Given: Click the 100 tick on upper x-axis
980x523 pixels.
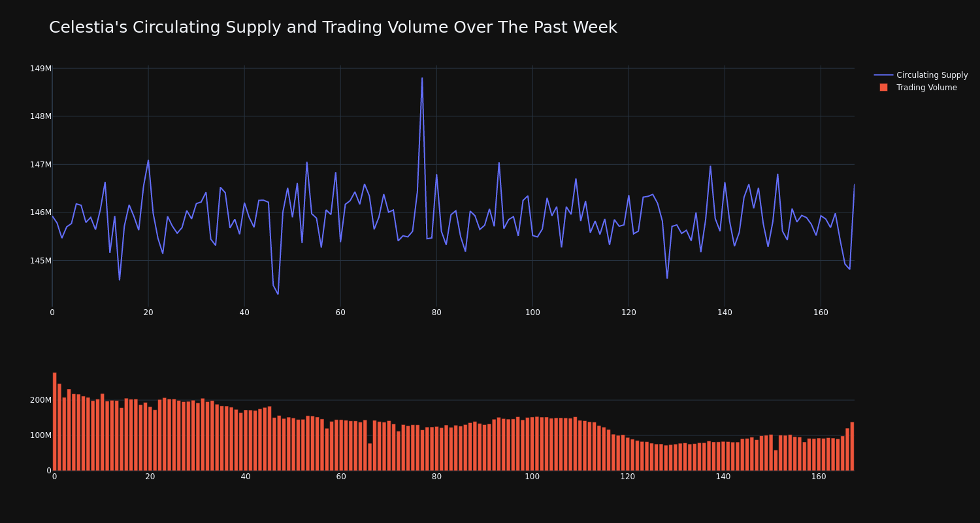Looking at the screenshot, I should [532, 312].
